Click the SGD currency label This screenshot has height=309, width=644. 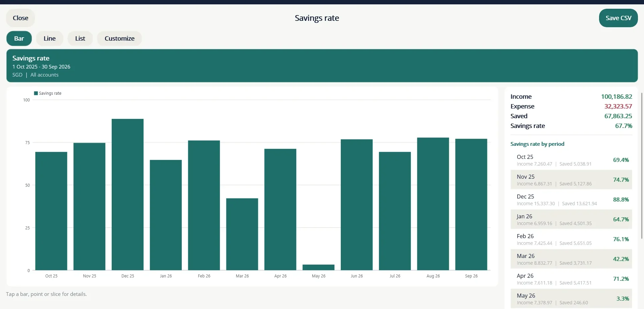coord(17,75)
